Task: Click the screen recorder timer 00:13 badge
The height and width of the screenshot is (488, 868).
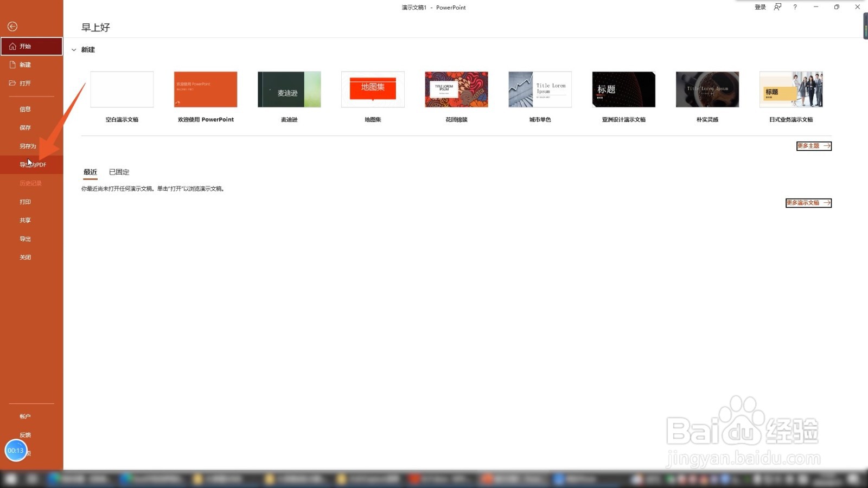Action: pyautogui.click(x=16, y=451)
